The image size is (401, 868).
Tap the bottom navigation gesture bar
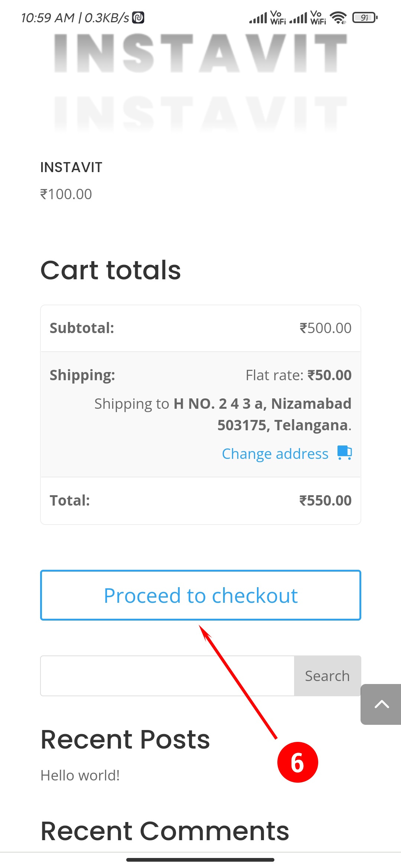pyautogui.click(x=200, y=859)
